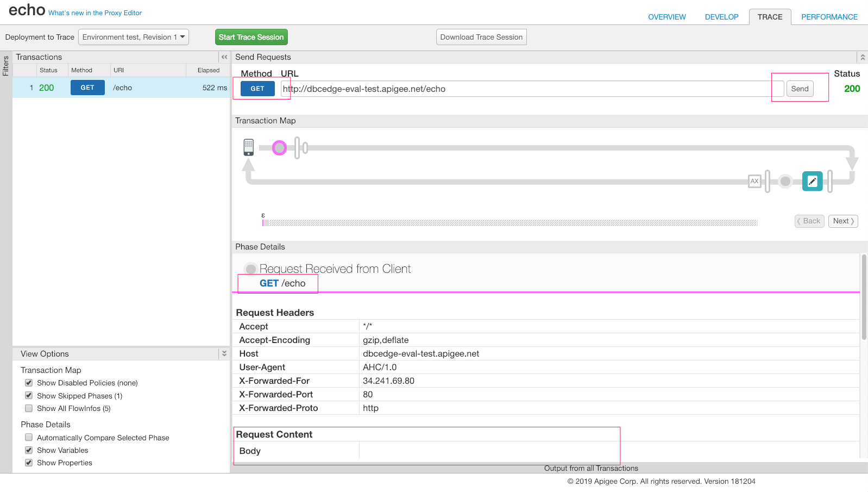The width and height of the screenshot is (868, 492).
Task: Open the PERFORMANCE tab
Action: pyautogui.click(x=829, y=17)
